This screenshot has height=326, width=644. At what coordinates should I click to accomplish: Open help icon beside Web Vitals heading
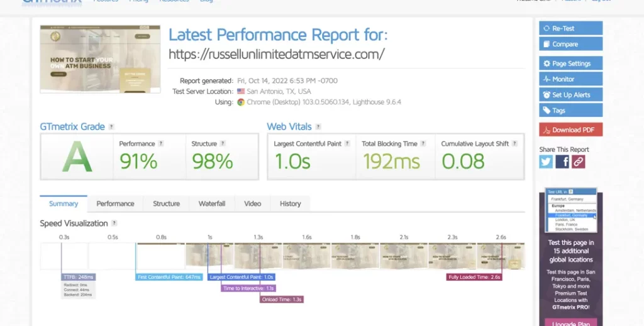click(318, 127)
